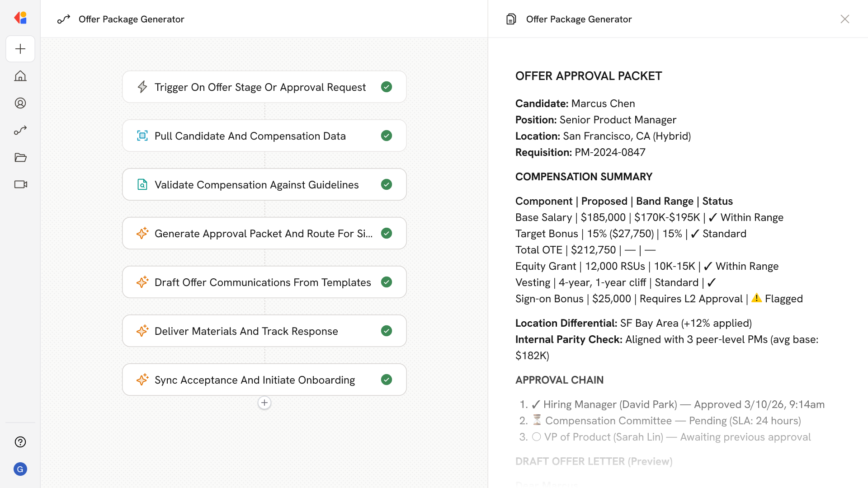The height and width of the screenshot is (488, 868).
Task: Click the document icon in panel header
Action: [511, 19]
